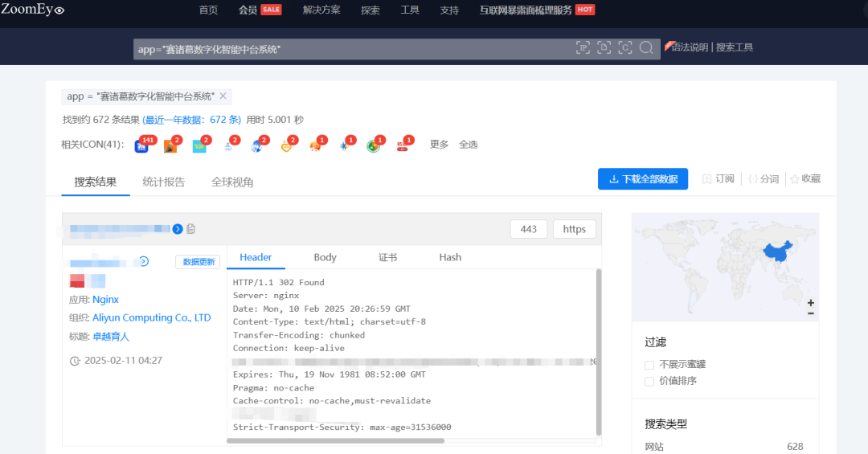
Task: Check 价值排序 checkbox
Action: (x=649, y=382)
